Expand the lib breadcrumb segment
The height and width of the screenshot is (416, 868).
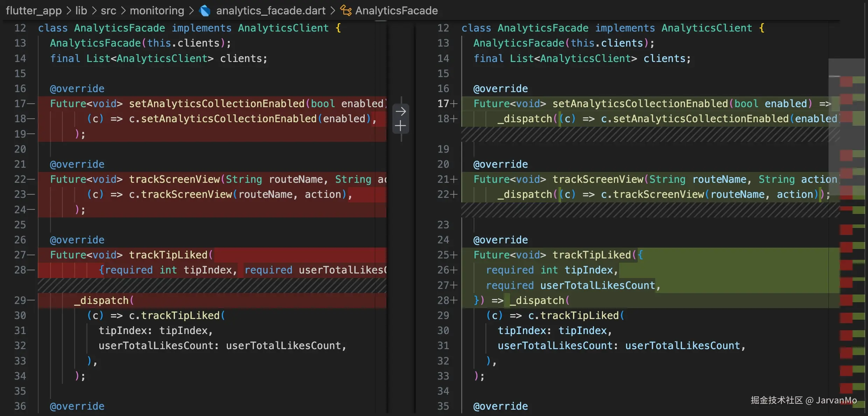pyautogui.click(x=81, y=11)
